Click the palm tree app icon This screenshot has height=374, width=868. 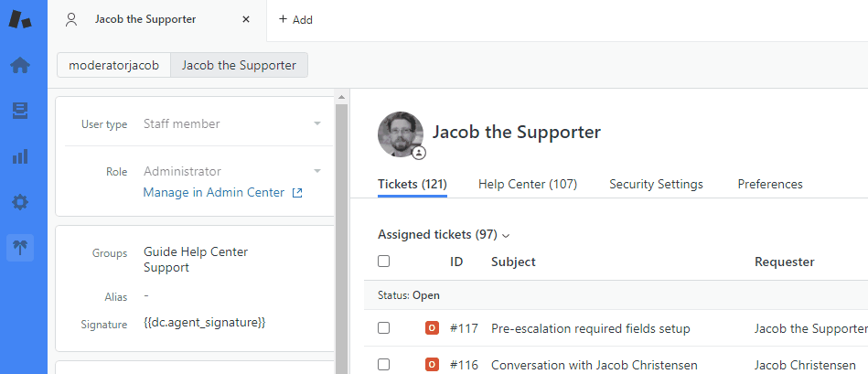tap(19, 248)
